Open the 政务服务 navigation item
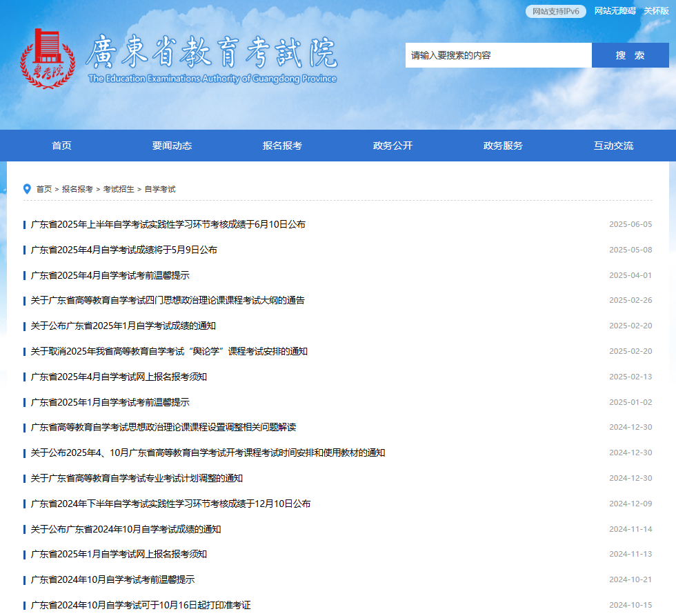Image resolution: width=676 pixels, height=616 pixels. tap(503, 146)
